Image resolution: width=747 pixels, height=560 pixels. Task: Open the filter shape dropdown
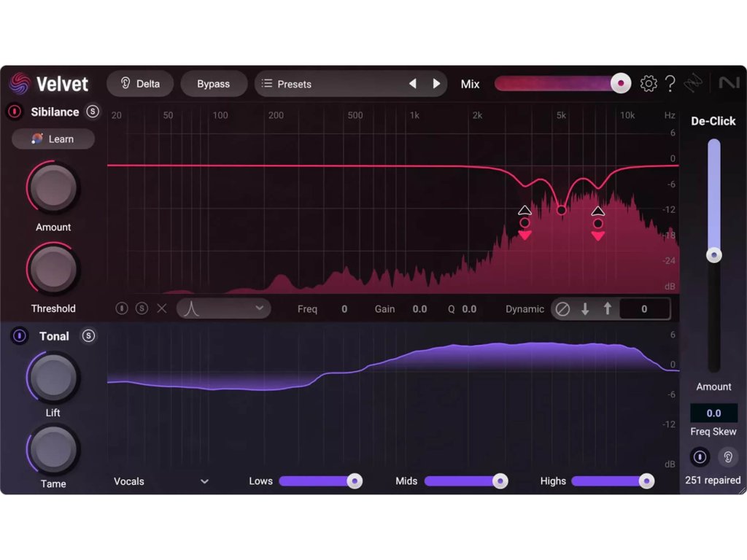pos(223,308)
